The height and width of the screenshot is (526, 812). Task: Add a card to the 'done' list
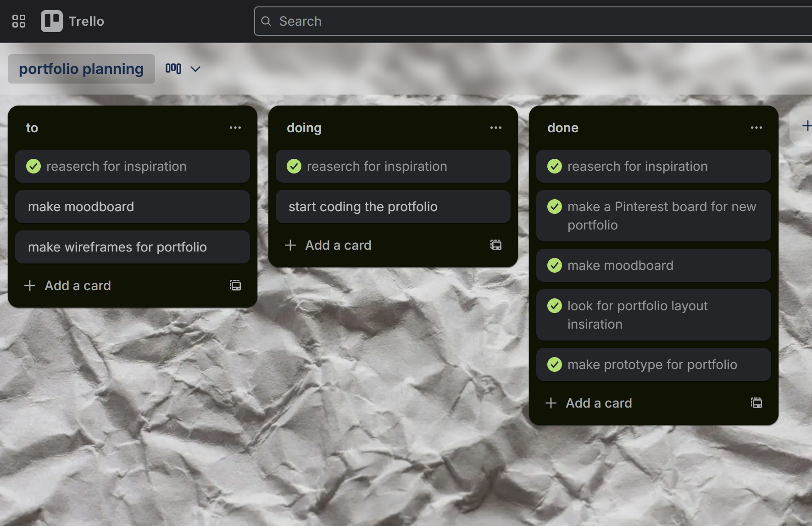[x=599, y=403]
